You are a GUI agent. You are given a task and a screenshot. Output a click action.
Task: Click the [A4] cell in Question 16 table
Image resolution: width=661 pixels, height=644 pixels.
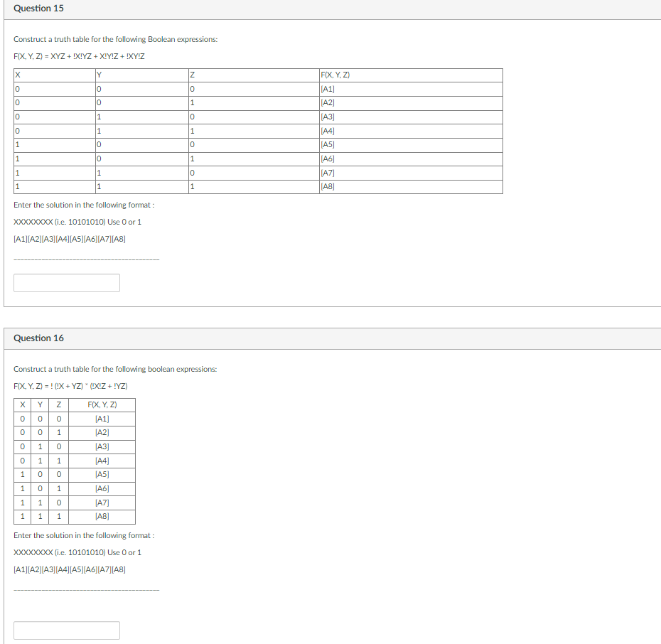(x=101, y=461)
